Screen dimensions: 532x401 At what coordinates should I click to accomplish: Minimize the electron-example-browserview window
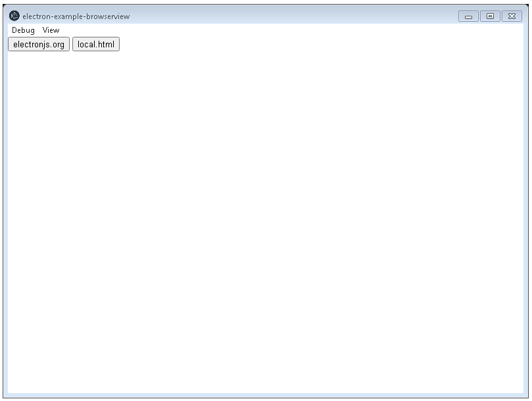click(x=468, y=16)
